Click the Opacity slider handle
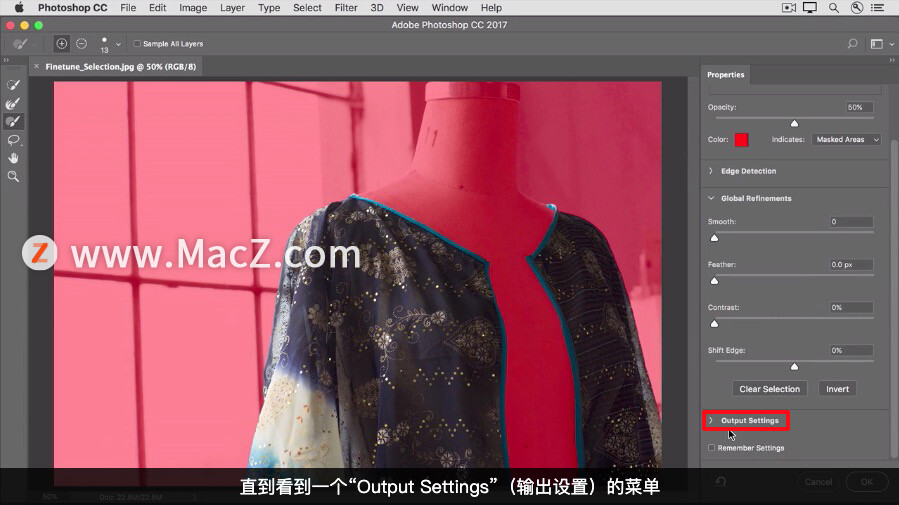899x505 pixels. click(794, 123)
